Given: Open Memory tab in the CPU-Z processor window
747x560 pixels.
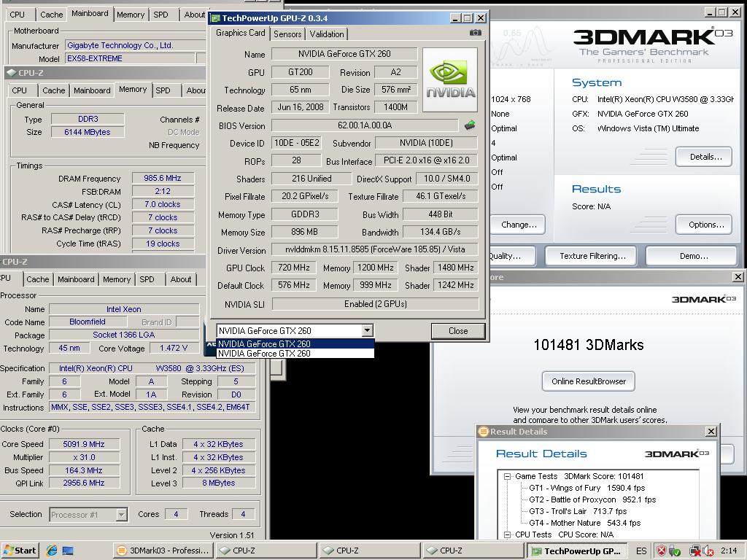Looking at the screenshot, I should [117, 279].
